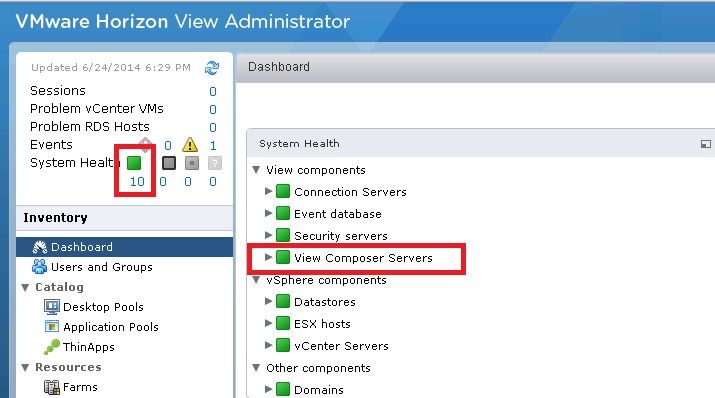This screenshot has height=398, width=715.
Task: Click the Problem RDS Hosts label
Action: (x=90, y=127)
